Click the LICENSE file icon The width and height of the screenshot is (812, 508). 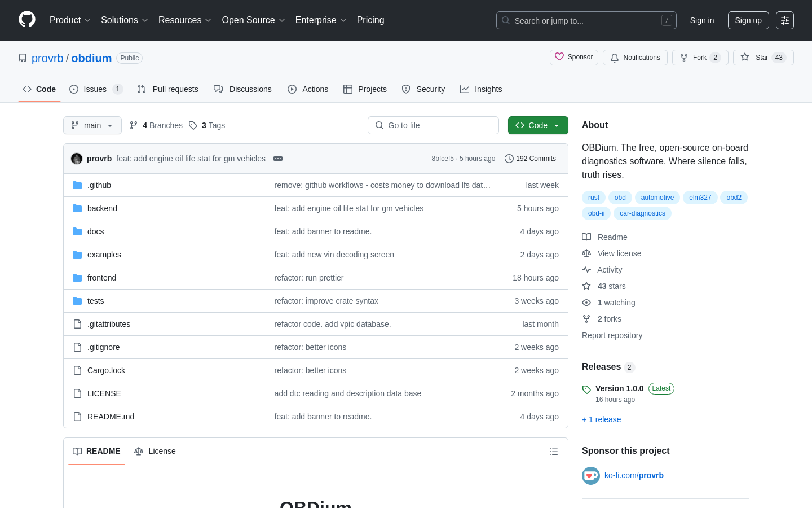pos(77,393)
